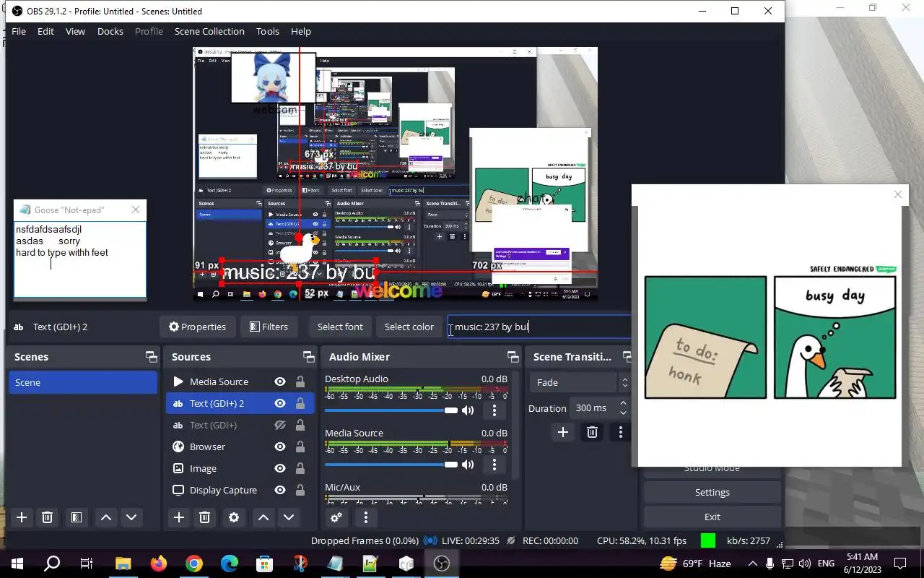Adjust the Desktop Audio volume slider
The image size is (924, 578).
click(391, 410)
